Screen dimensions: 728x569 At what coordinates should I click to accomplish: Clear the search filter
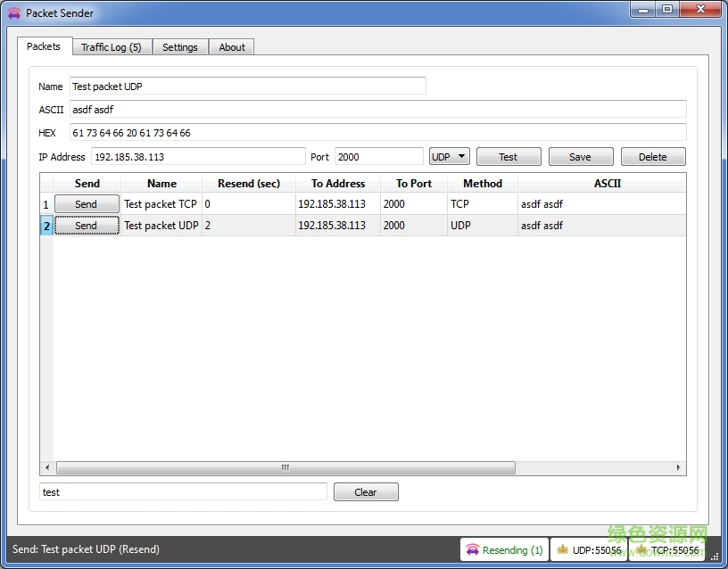(366, 492)
